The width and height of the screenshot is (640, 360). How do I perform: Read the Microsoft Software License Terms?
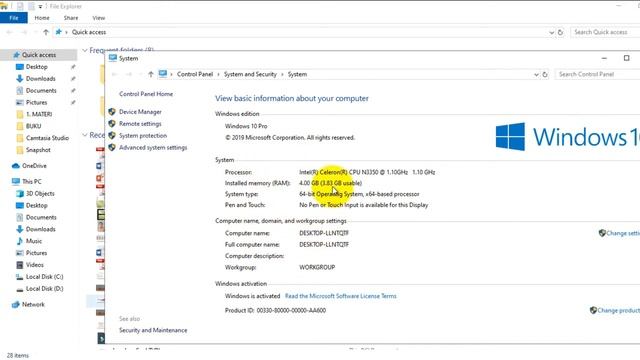click(340, 296)
